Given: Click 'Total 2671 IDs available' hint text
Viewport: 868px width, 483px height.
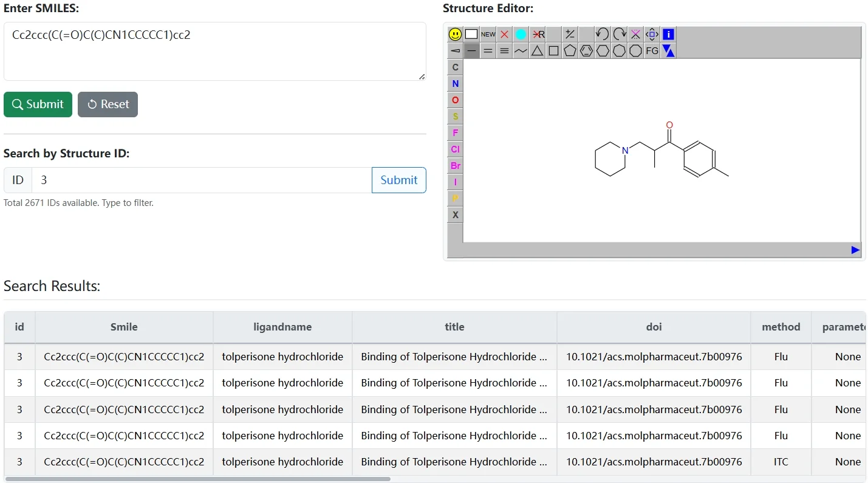Looking at the screenshot, I should [78, 203].
